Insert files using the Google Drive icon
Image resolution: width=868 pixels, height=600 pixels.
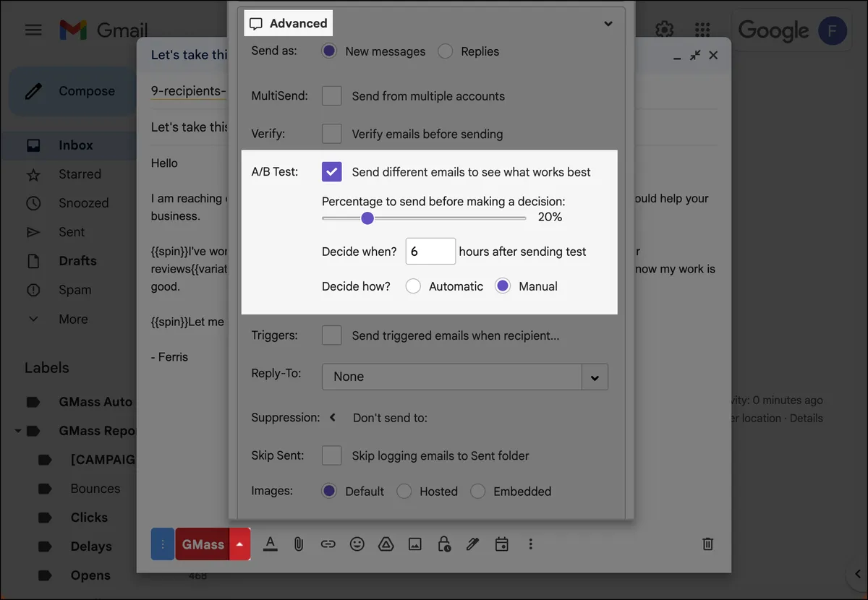(386, 544)
